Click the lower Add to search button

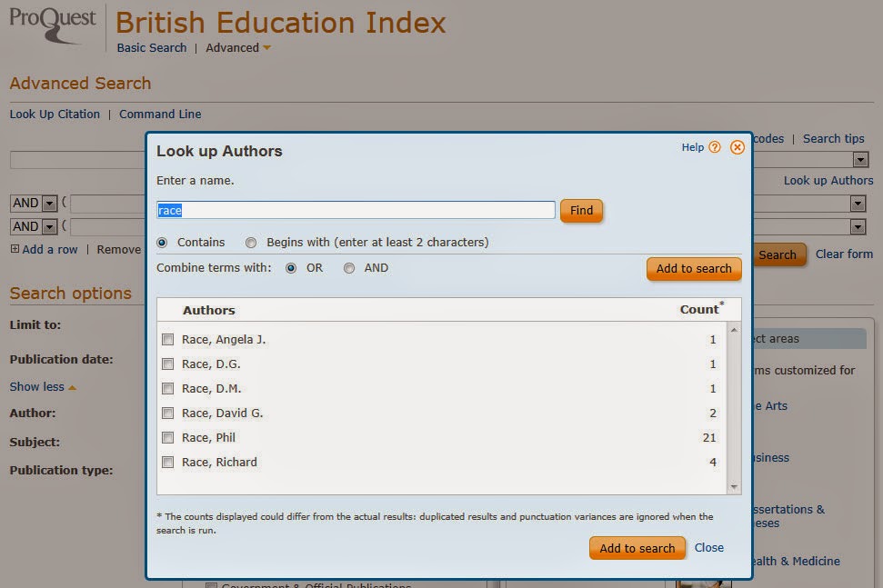[637, 548]
